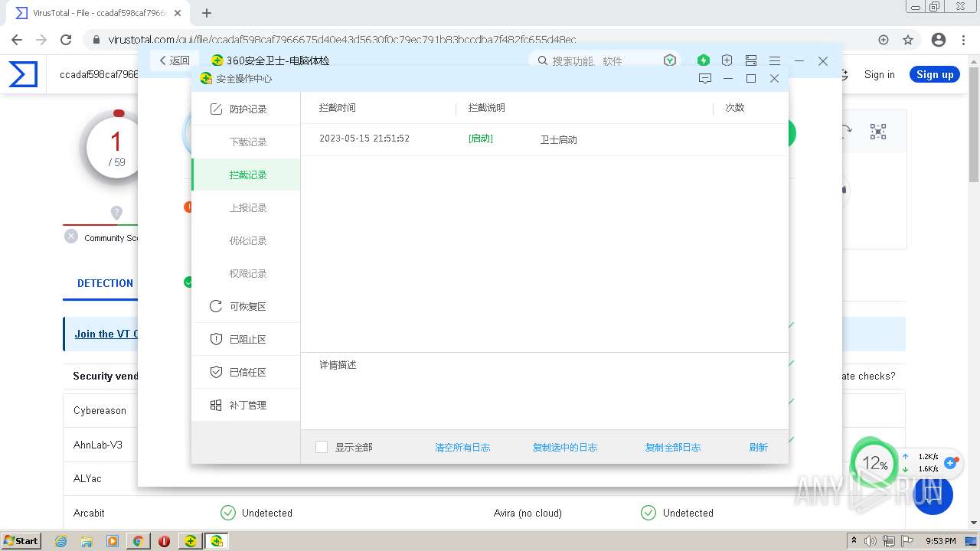980x551 pixels.
Task: Open feedback chat icon in 安全操作中心 title bar
Action: (x=705, y=78)
